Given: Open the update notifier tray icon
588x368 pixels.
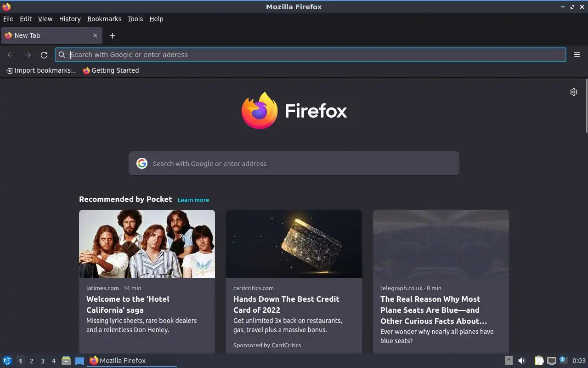Looking at the screenshot, I should point(564,361).
